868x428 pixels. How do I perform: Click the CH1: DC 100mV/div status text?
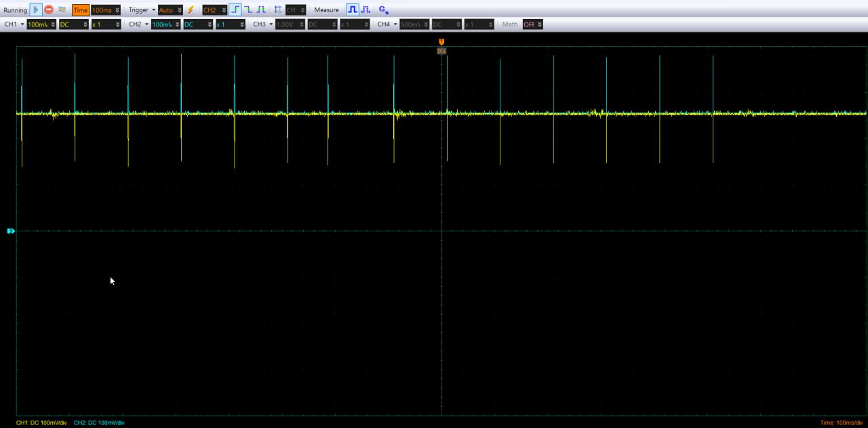point(41,423)
